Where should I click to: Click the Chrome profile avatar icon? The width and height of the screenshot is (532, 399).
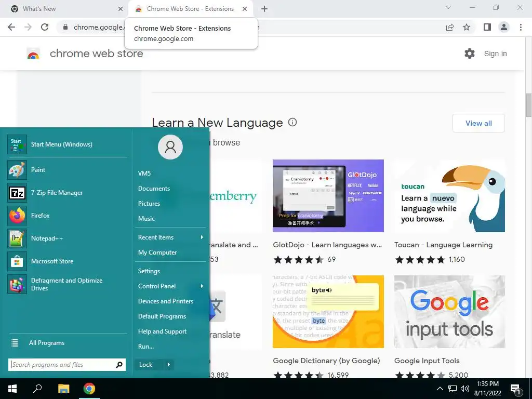click(x=504, y=27)
